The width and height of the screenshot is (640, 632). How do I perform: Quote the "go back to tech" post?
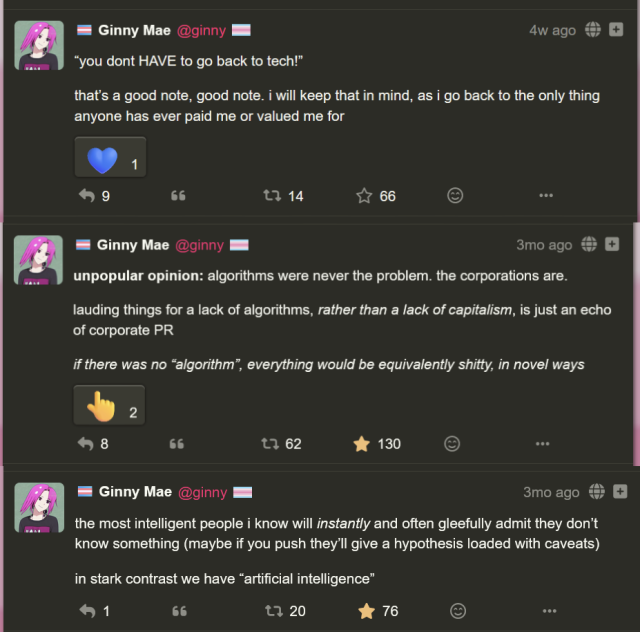[x=179, y=196]
